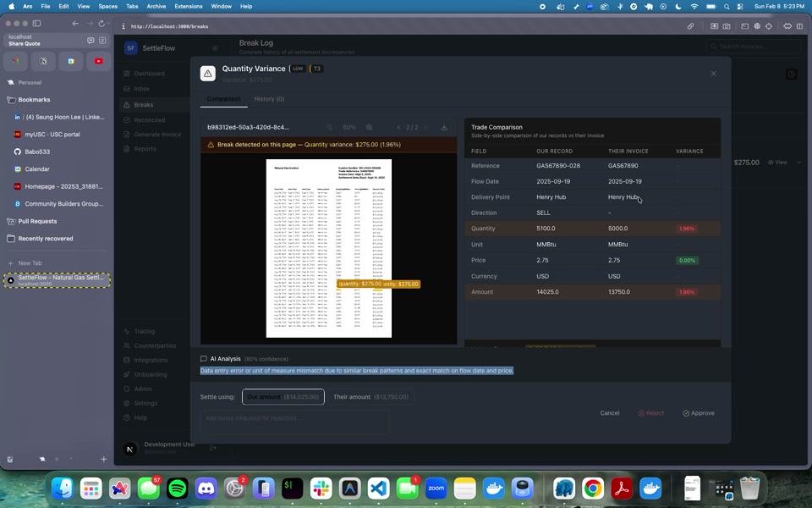Download the invoice document
This screenshot has height=508, width=812.
(444, 127)
